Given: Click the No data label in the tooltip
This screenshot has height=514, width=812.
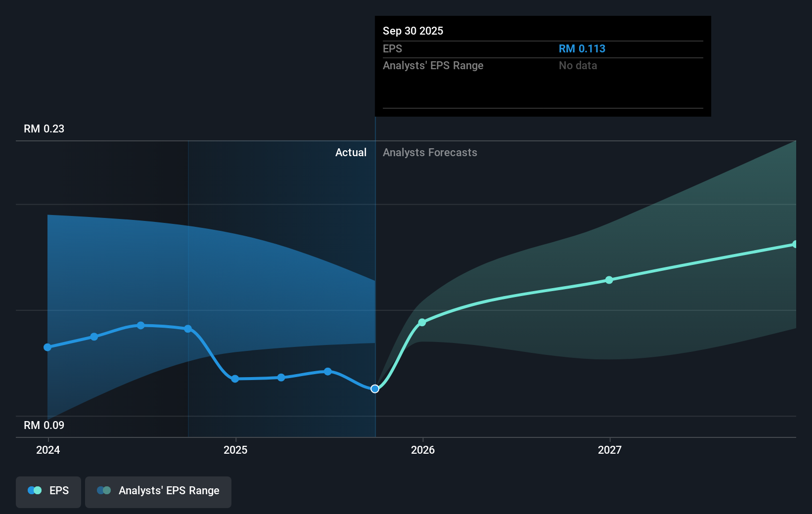Looking at the screenshot, I should [x=578, y=65].
